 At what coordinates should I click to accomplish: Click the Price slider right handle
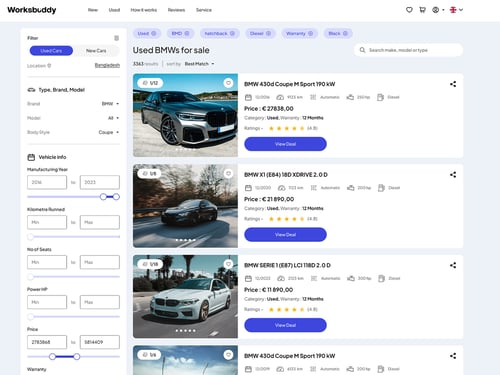[x=77, y=357]
